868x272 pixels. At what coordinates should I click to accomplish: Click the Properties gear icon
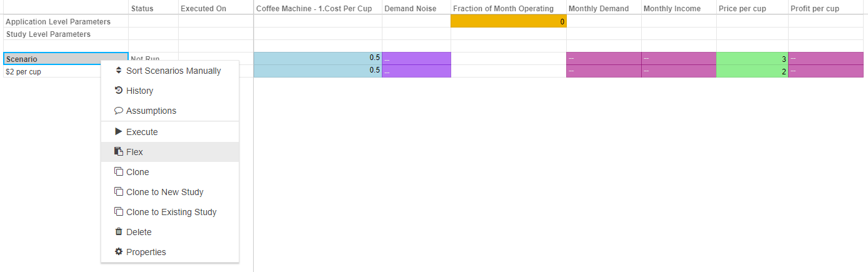pyautogui.click(x=119, y=252)
